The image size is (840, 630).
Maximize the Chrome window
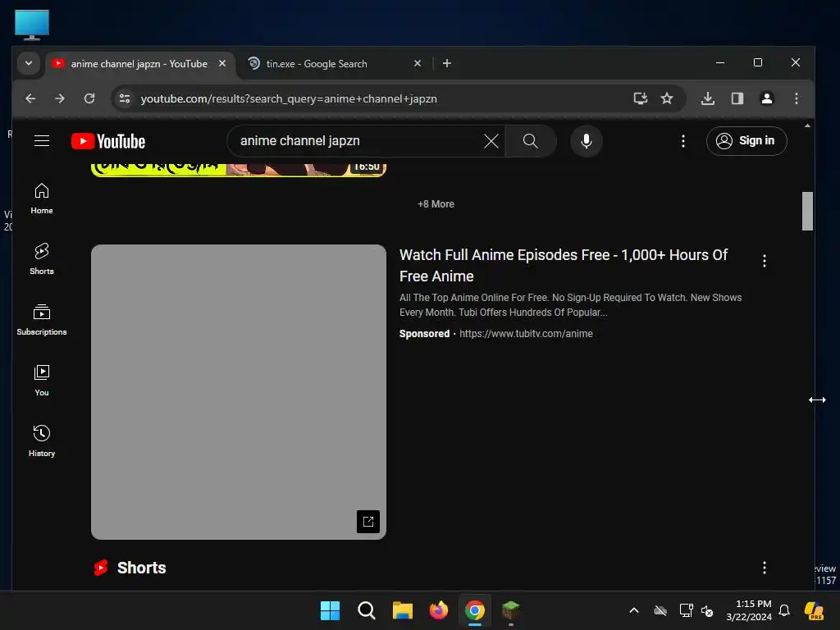point(757,62)
